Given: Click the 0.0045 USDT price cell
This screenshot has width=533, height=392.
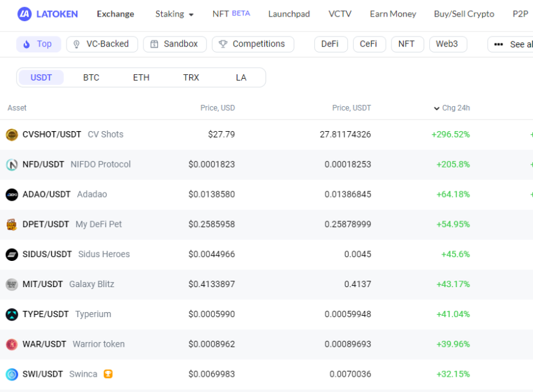Looking at the screenshot, I should tap(358, 254).
